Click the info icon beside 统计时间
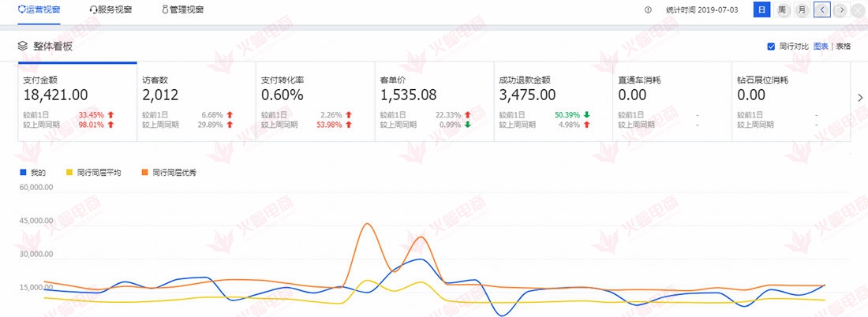The image size is (868, 317). [x=648, y=10]
